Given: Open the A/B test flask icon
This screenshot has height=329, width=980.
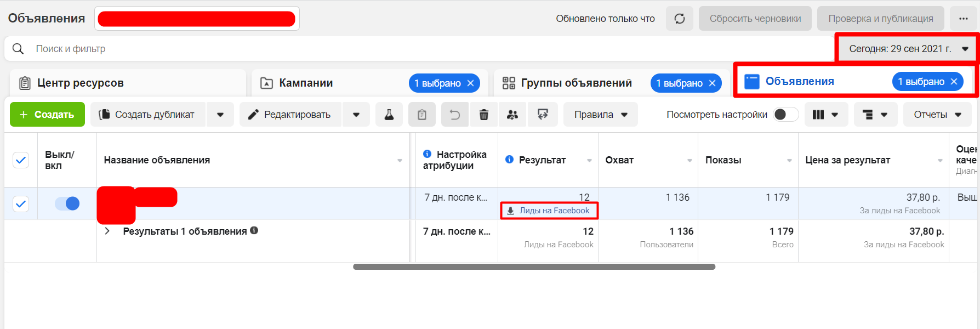Looking at the screenshot, I should (x=389, y=115).
